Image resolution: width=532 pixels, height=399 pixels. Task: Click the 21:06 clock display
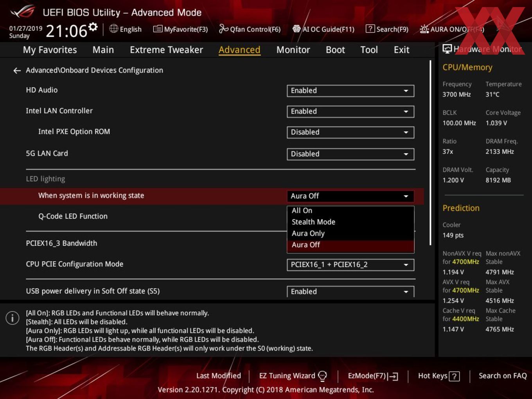point(66,31)
